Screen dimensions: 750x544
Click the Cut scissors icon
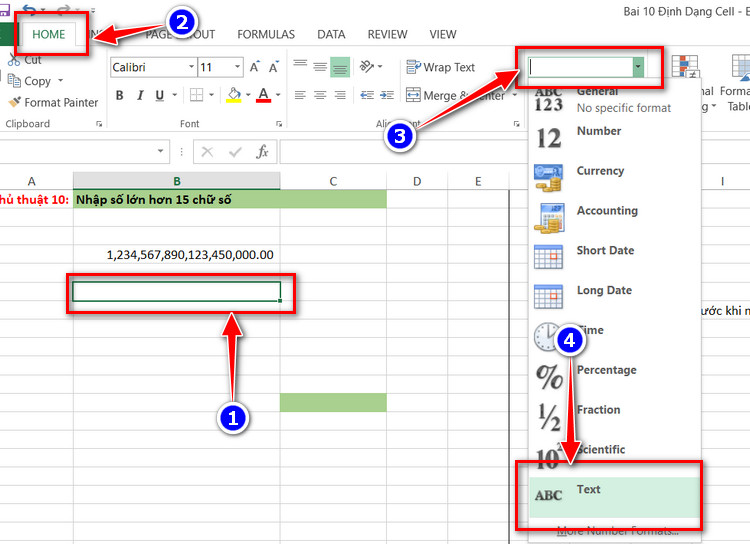(x=14, y=60)
